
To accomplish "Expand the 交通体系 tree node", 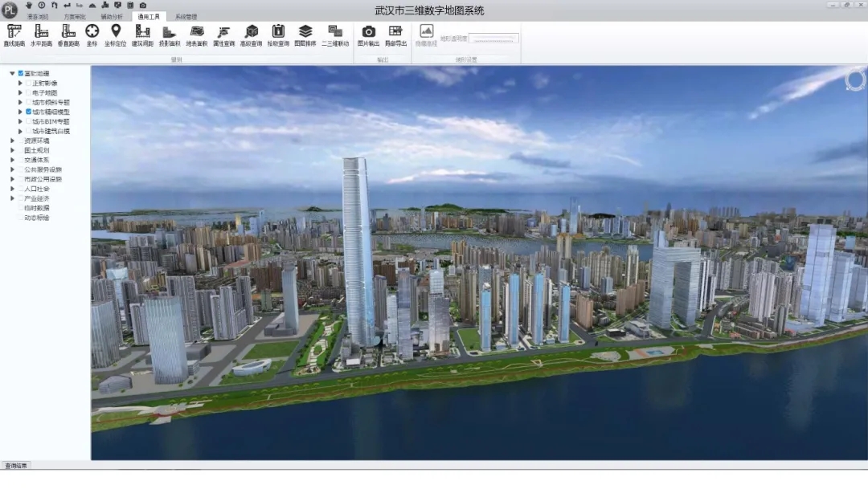I will pos(12,160).
